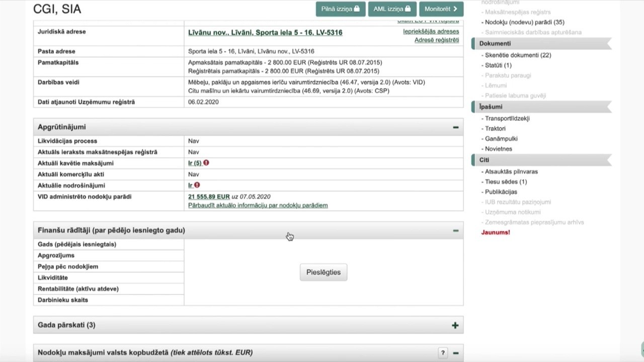The width and height of the screenshot is (644, 362).
Task: Collapse the Apgrūtinājumi section with the minus icon
Action: tap(455, 127)
